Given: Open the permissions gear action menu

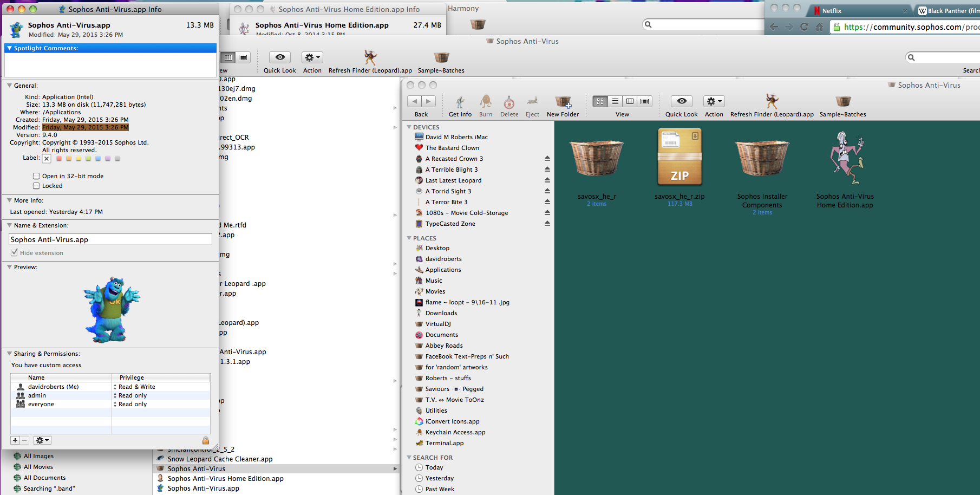Looking at the screenshot, I should click(42, 440).
